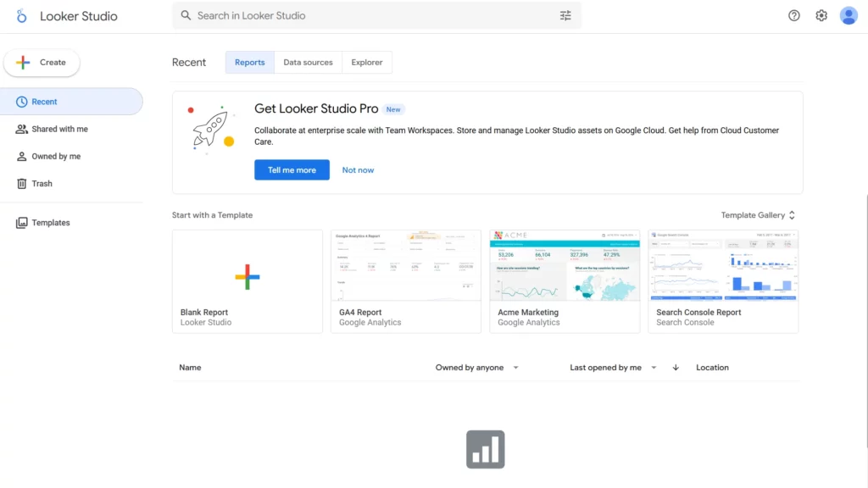Viewport: 868px width, 488px height.
Task: Open the Acme Marketing template thumbnail
Action: [565, 266]
